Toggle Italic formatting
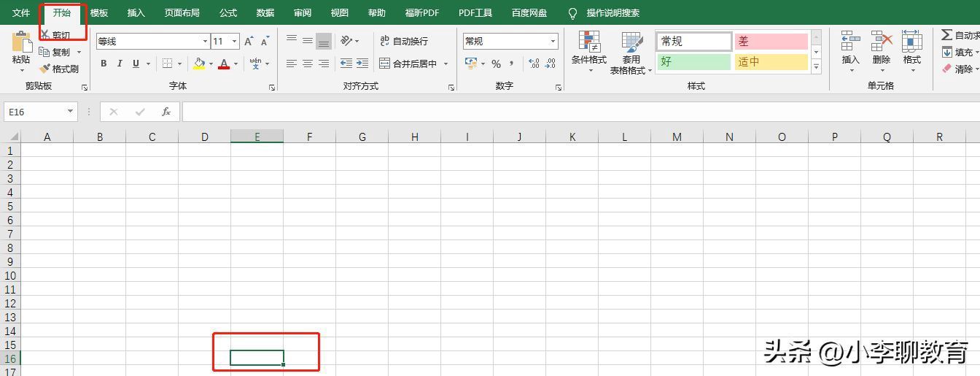The height and width of the screenshot is (376, 980). [x=120, y=64]
